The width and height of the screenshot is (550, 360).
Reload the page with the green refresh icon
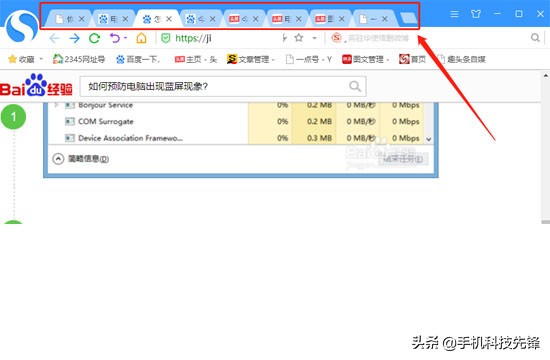[94, 38]
